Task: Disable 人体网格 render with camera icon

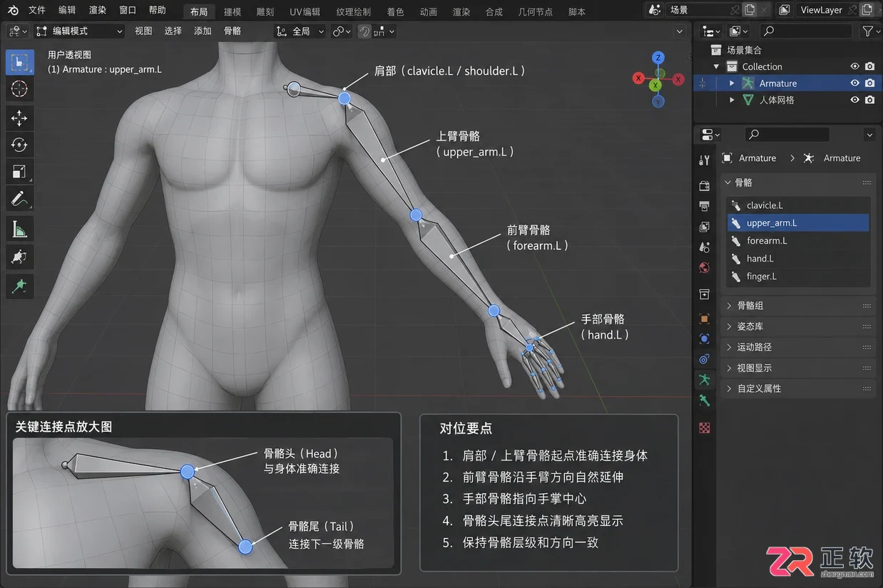Action: click(870, 100)
